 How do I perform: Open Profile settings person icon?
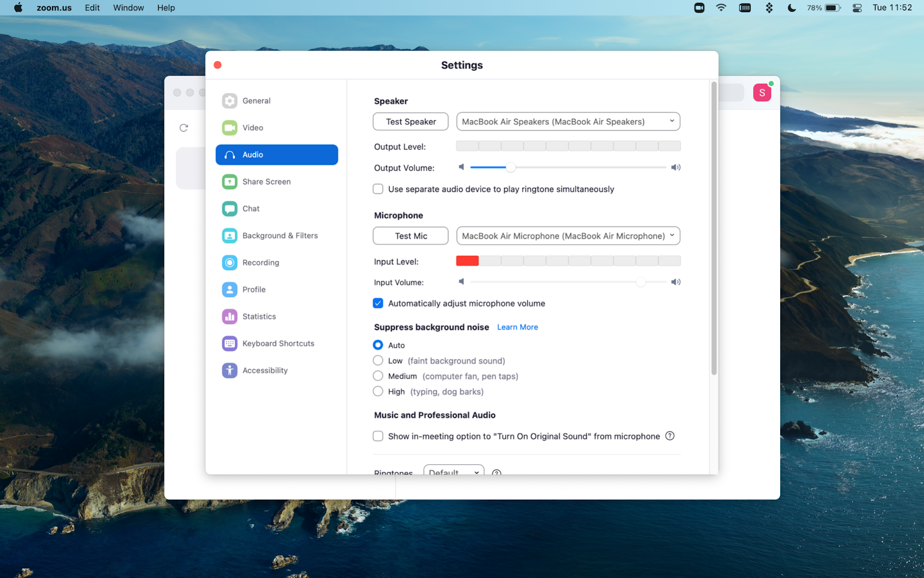click(x=229, y=290)
